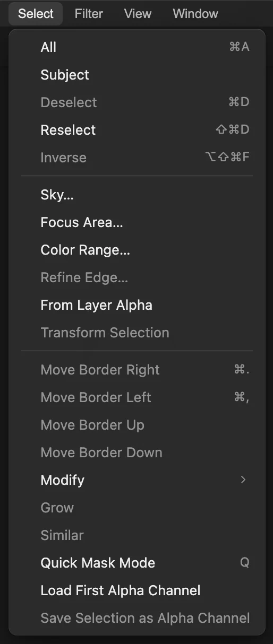Close the Select menu via its title
Viewport: 273px width, 644px height.
(36, 14)
